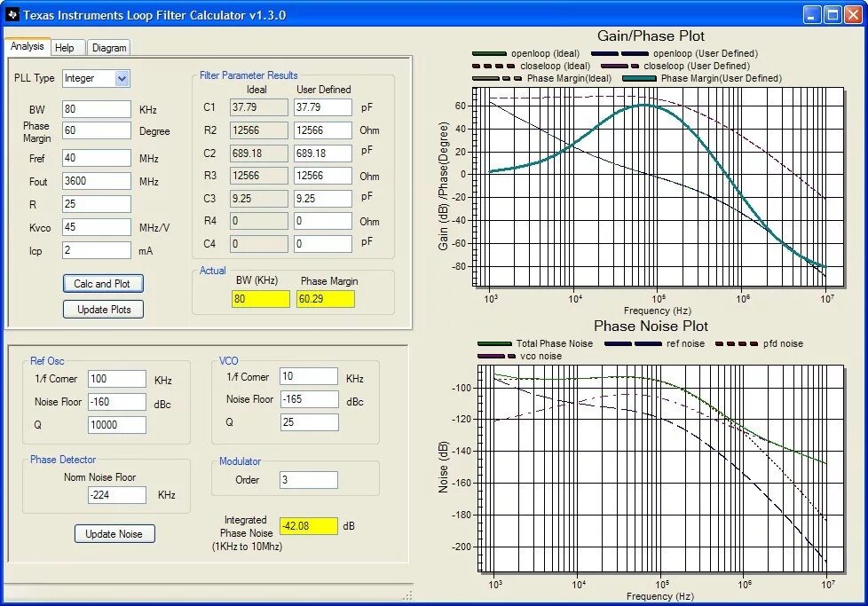Click the Update Noise button
The width and height of the screenshot is (868, 606).
pyautogui.click(x=114, y=534)
